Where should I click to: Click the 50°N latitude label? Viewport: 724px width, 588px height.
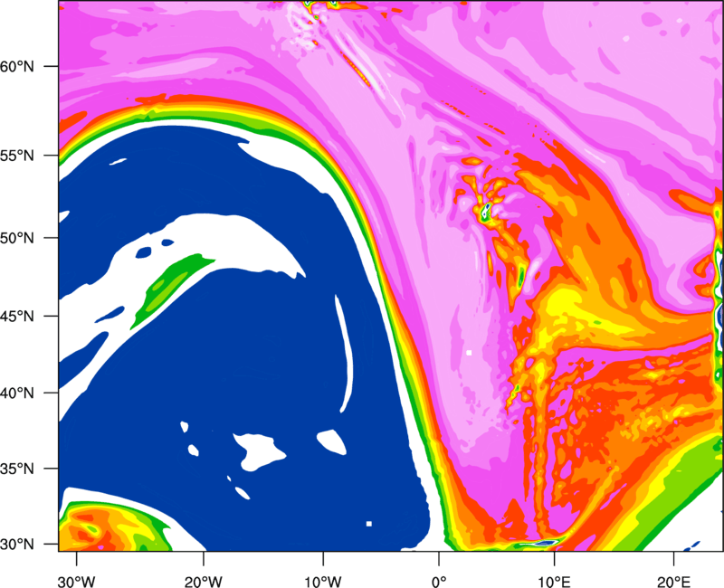pos(17,238)
